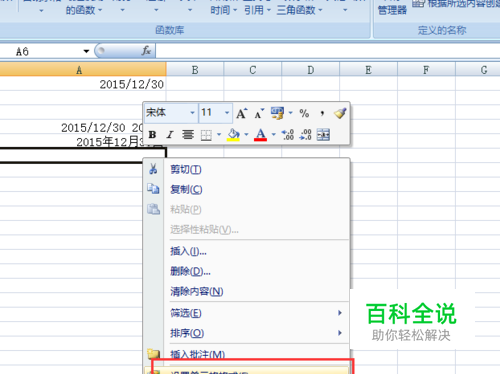
Task: Click the 管理器 name manager button
Action: (392, 10)
